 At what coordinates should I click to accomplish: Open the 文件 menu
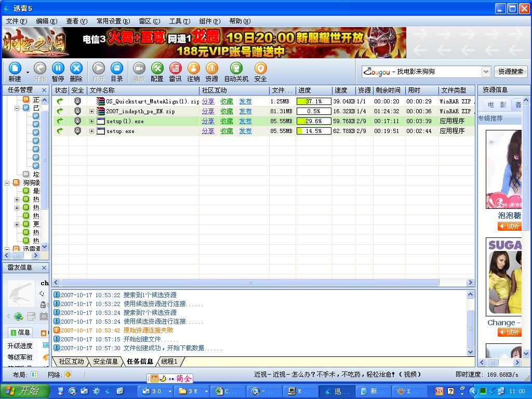[x=16, y=21]
